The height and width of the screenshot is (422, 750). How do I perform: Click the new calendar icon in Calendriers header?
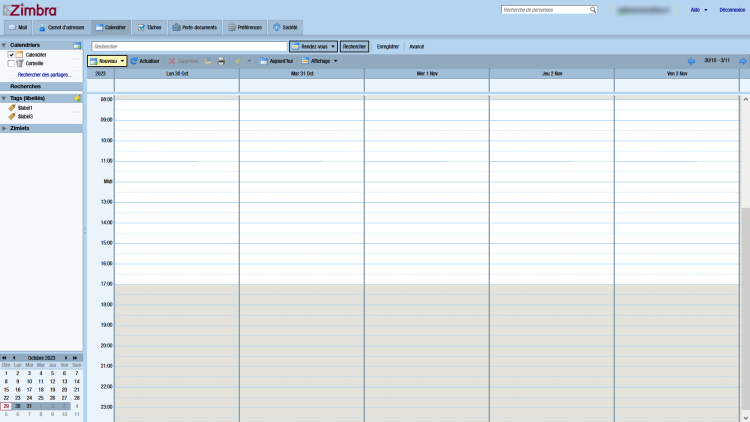pos(77,45)
